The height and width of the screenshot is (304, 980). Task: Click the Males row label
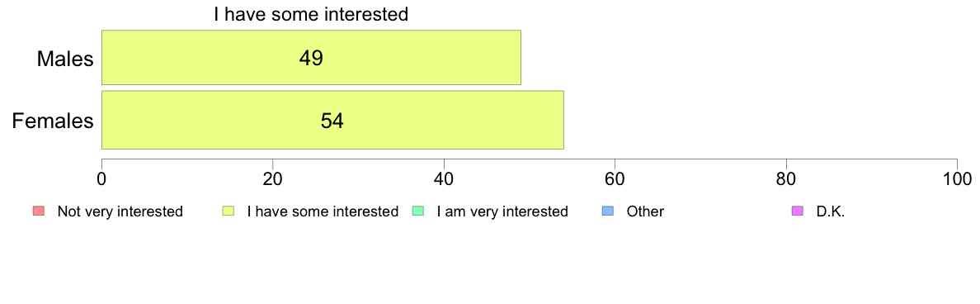click(65, 59)
